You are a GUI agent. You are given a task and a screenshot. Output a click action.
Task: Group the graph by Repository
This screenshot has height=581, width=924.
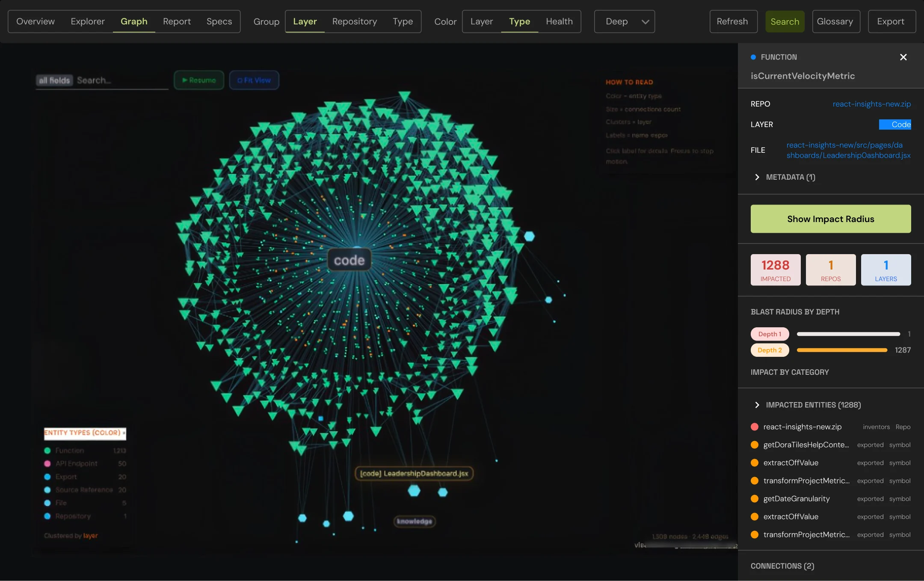(x=355, y=21)
